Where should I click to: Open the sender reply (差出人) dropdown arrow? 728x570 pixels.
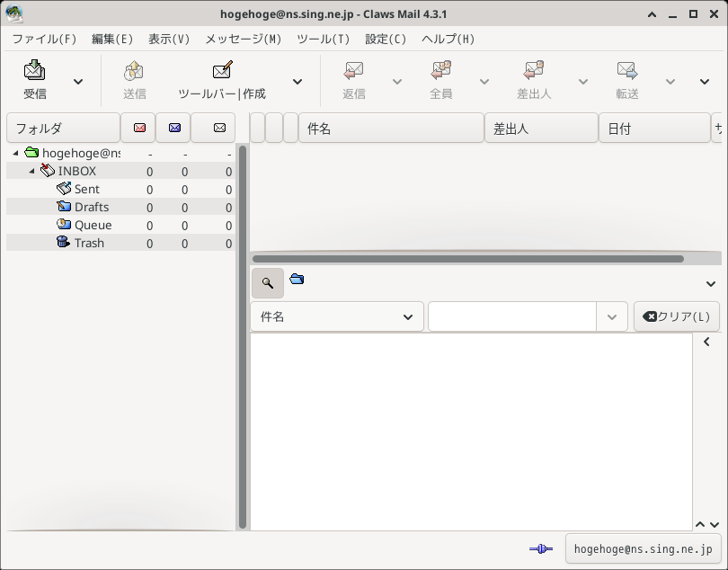click(583, 82)
